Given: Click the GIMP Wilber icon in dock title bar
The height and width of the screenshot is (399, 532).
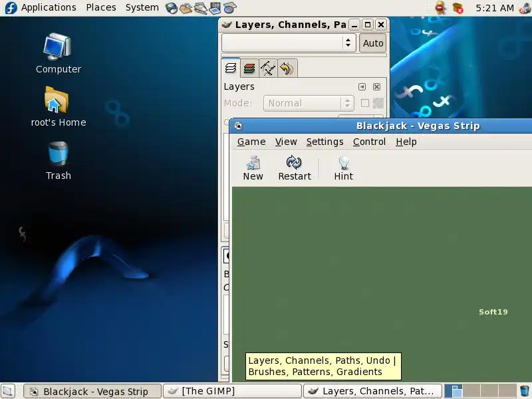Looking at the screenshot, I should (x=226, y=25).
